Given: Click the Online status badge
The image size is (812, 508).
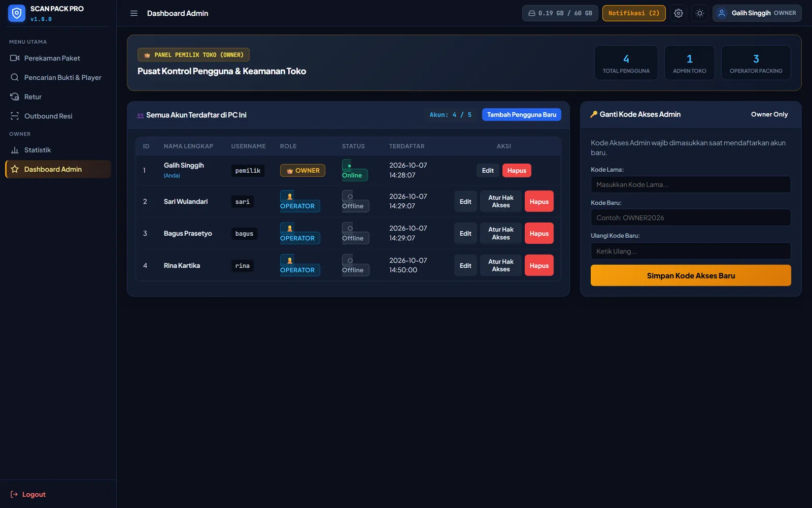Looking at the screenshot, I should [354, 171].
